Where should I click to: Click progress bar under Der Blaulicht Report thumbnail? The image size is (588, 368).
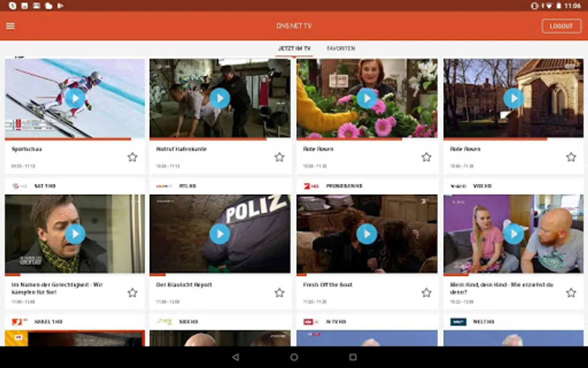pos(220,275)
